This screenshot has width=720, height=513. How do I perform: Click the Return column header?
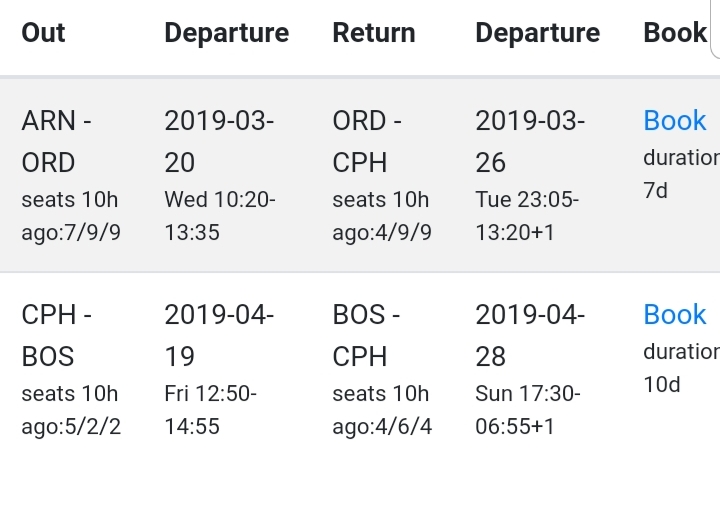pos(373,33)
